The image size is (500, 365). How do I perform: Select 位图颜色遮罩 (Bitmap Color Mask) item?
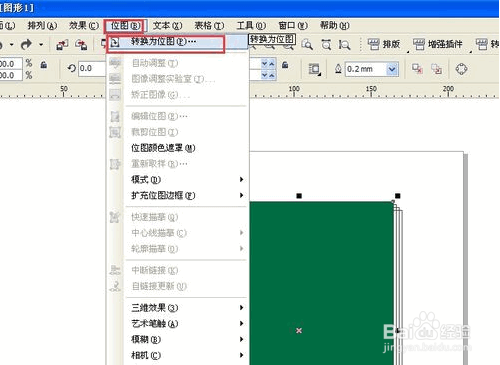[x=163, y=148]
